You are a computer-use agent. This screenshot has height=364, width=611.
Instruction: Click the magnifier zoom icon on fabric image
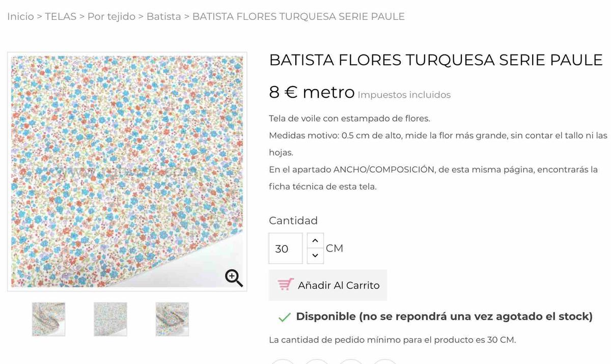234,278
